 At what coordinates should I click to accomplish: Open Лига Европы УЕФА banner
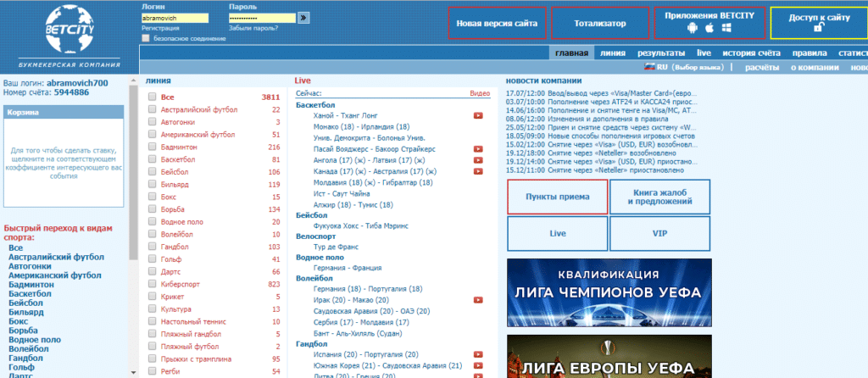coord(609,357)
